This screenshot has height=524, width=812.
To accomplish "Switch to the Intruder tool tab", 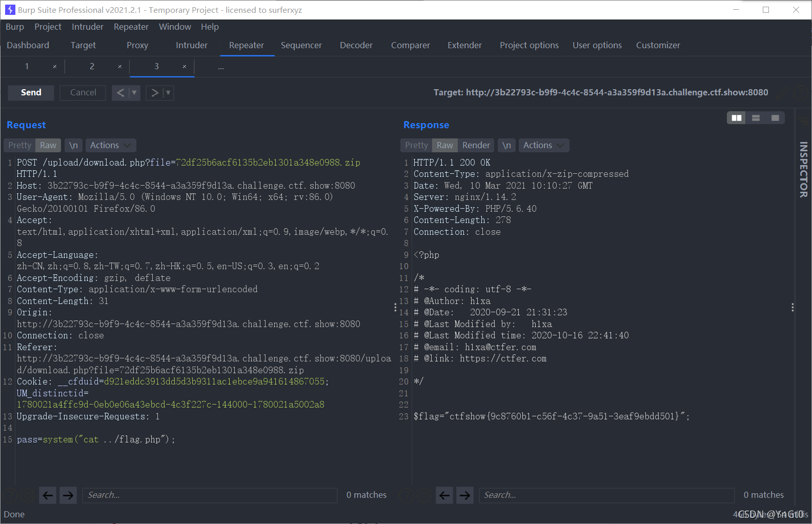I will click(x=192, y=45).
